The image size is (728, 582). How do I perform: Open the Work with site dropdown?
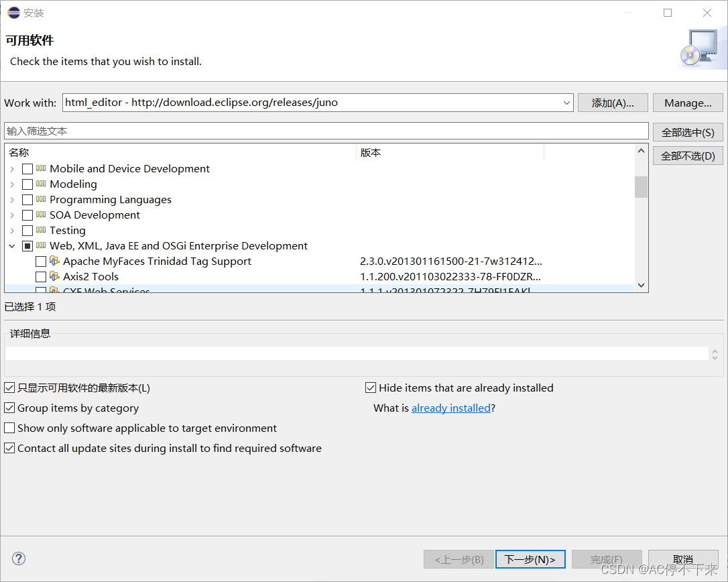point(566,103)
